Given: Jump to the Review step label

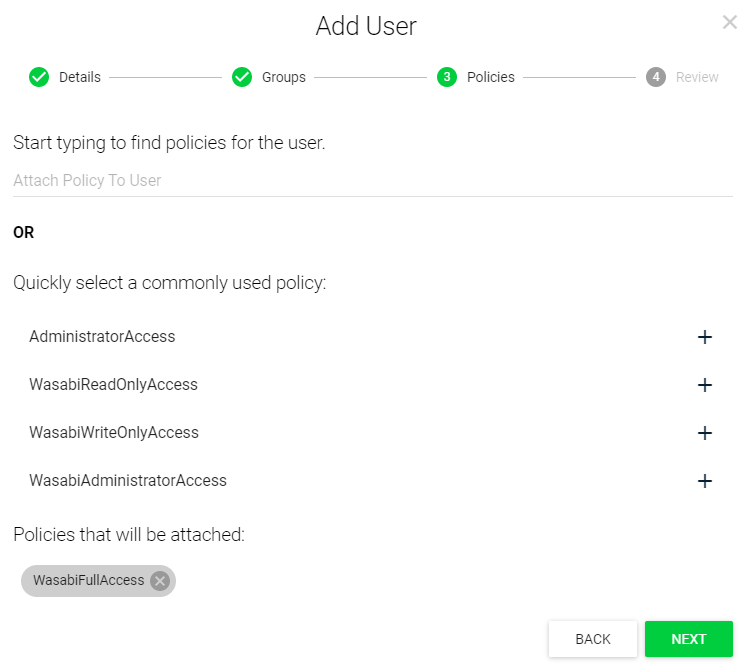Looking at the screenshot, I should coord(697,77).
